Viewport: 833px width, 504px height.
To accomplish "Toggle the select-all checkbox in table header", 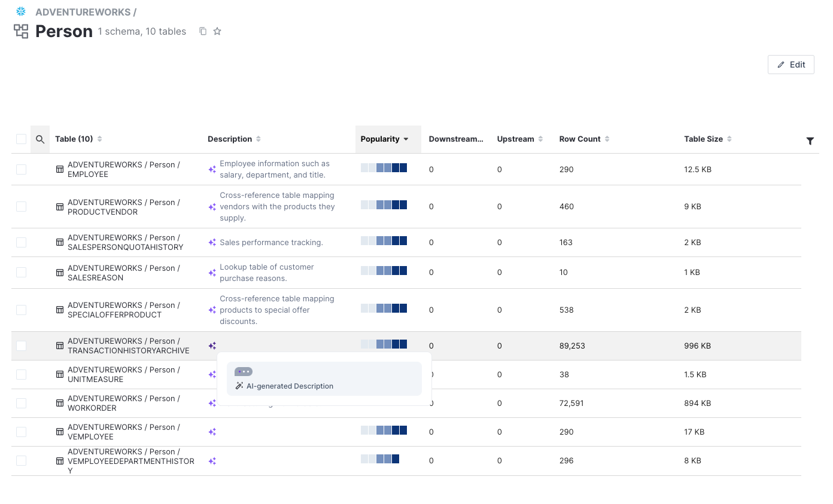I will [22, 139].
